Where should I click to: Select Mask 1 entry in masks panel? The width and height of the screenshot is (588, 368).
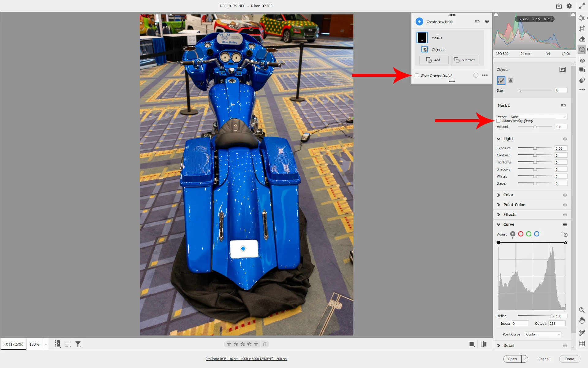pos(437,38)
